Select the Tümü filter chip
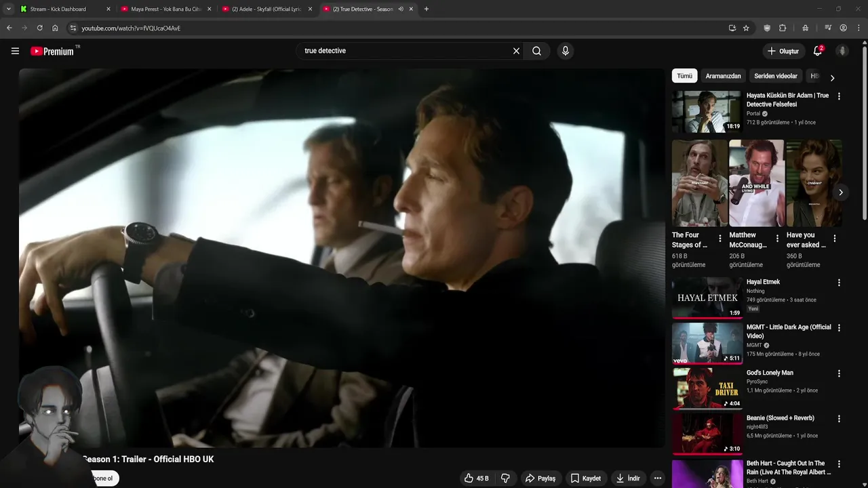The width and height of the screenshot is (868, 488). 684,76
